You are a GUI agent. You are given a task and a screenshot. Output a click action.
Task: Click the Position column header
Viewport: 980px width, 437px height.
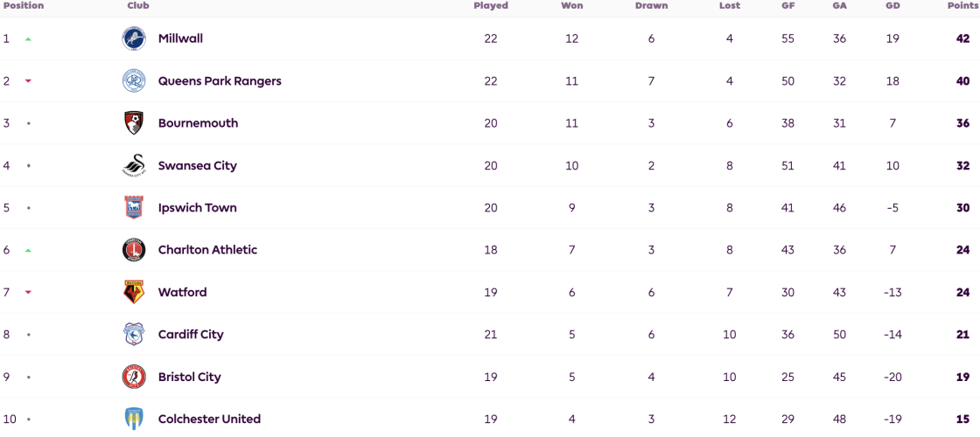click(24, 5)
